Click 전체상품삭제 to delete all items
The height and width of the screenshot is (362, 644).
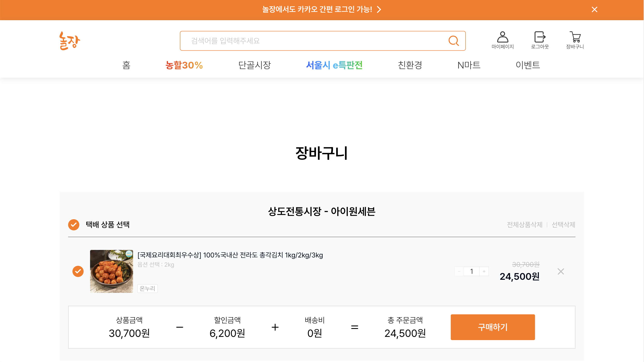525,225
